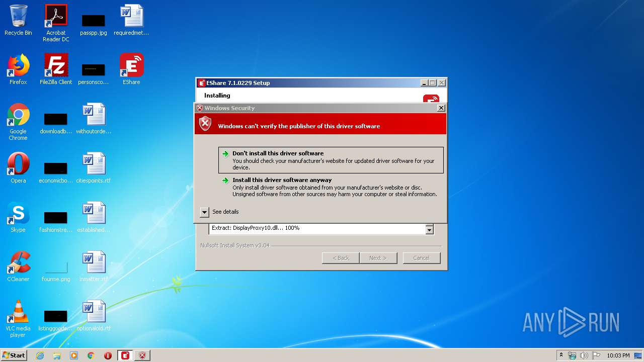Close the Windows Security dialog
The height and width of the screenshot is (362, 644).
[441, 108]
